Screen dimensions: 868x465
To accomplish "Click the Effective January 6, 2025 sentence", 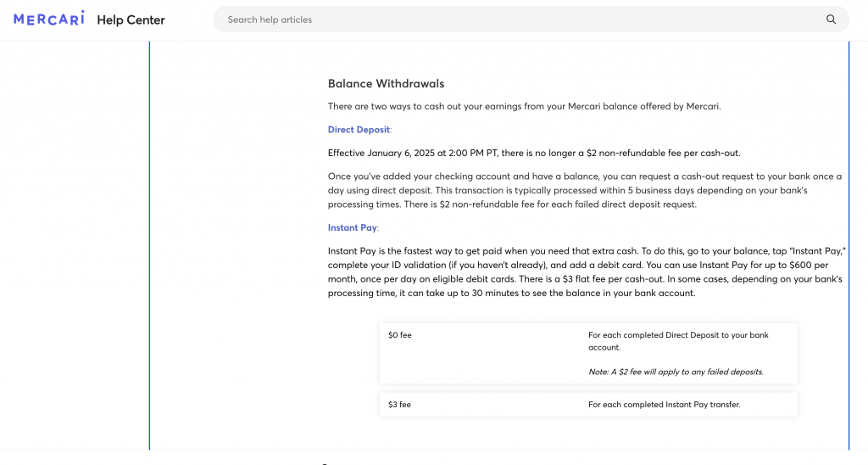I will pyautogui.click(x=534, y=153).
